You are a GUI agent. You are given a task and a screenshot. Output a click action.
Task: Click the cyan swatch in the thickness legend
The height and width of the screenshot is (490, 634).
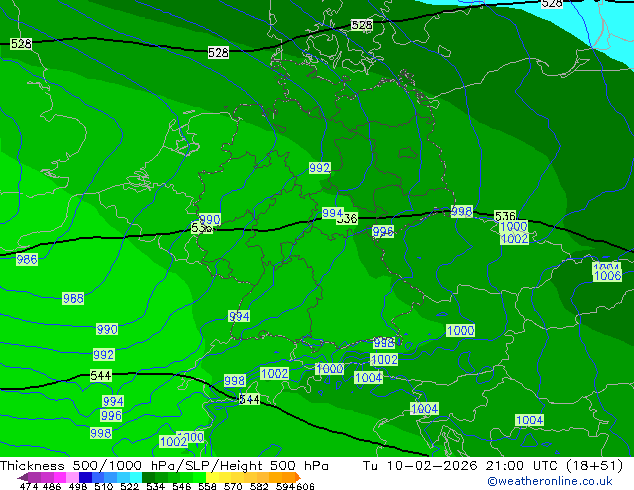click(136, 477)
